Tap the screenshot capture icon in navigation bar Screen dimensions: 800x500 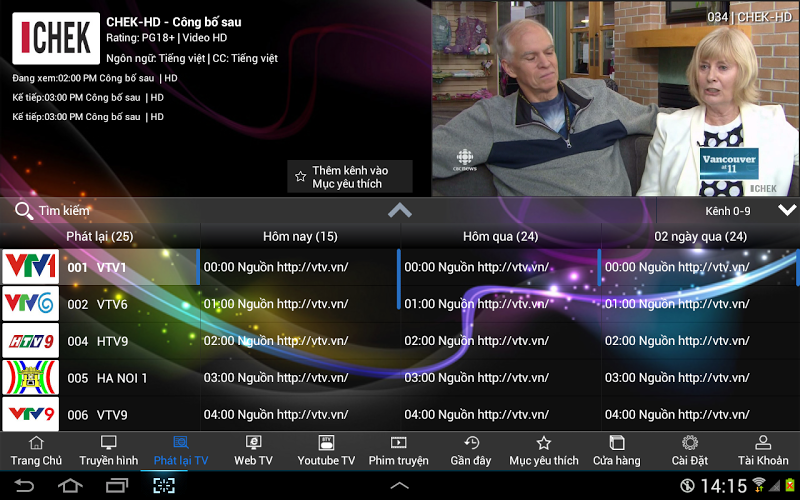[164, 485]
